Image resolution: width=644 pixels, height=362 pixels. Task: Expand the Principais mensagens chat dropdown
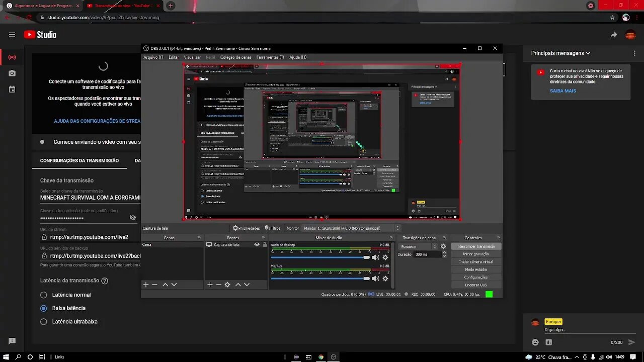[560, 53]
